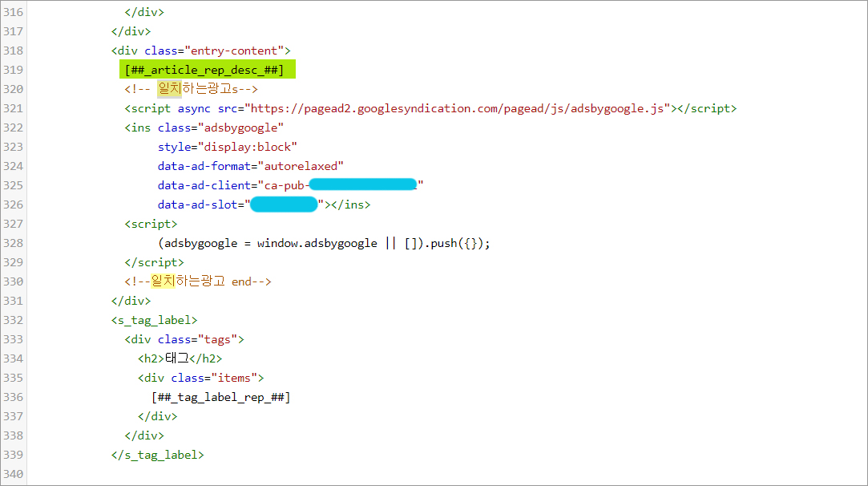Click the googlesyndication adsbygoogle.js URL
This screenshot has height=486, width=868.
[458, 108]
